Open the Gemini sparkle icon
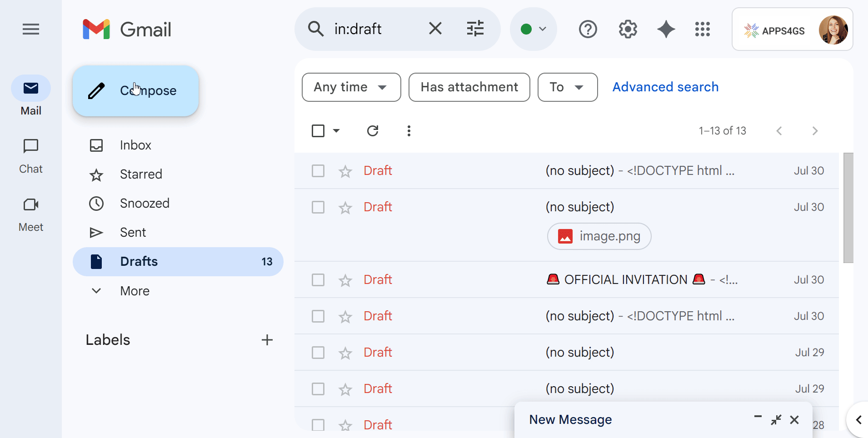The image size is (868, 438). tap(666, 30)
